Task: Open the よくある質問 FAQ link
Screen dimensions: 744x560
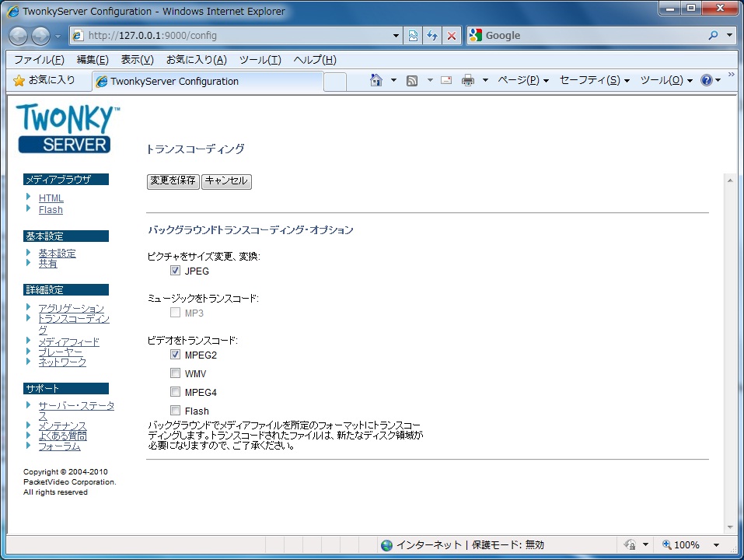Action: click(x=62, y=436)
